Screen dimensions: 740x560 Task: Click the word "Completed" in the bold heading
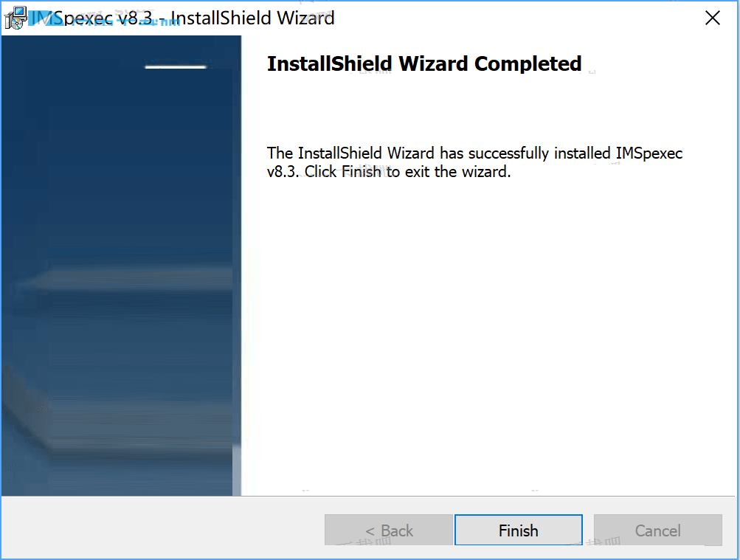point(528,64)
